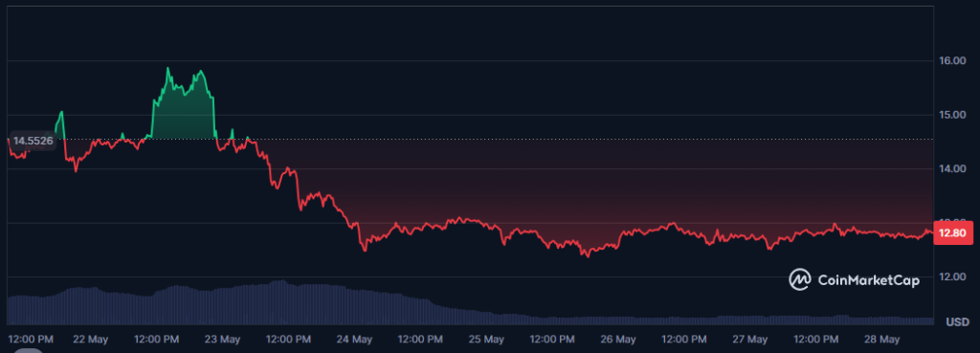Click the 12:00 PM label before 27 May
Screen dimensions: 980x353
684,340
